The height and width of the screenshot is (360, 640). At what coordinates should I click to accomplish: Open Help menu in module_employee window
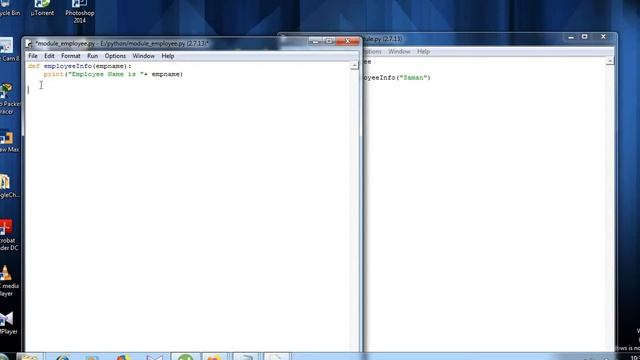[x=168, y=56]
